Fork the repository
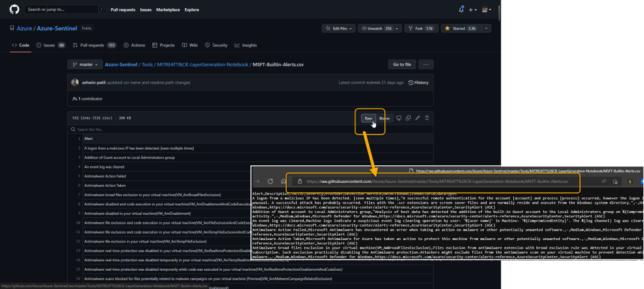Image resolution: width=644 pixels, height=289 pixels. 421,28
